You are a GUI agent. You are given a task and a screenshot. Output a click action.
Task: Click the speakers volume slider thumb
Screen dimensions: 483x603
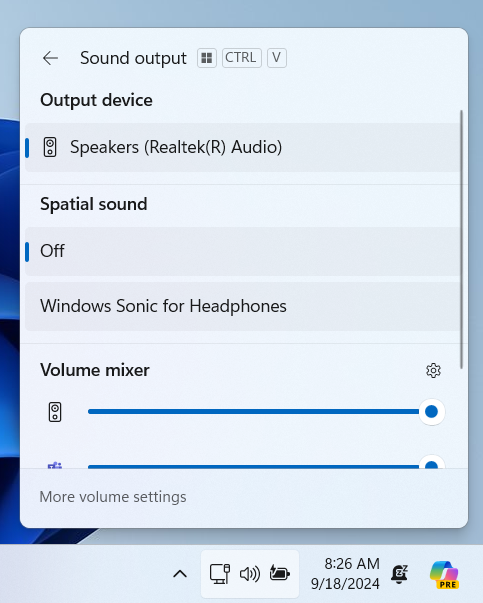pos(431,411)
